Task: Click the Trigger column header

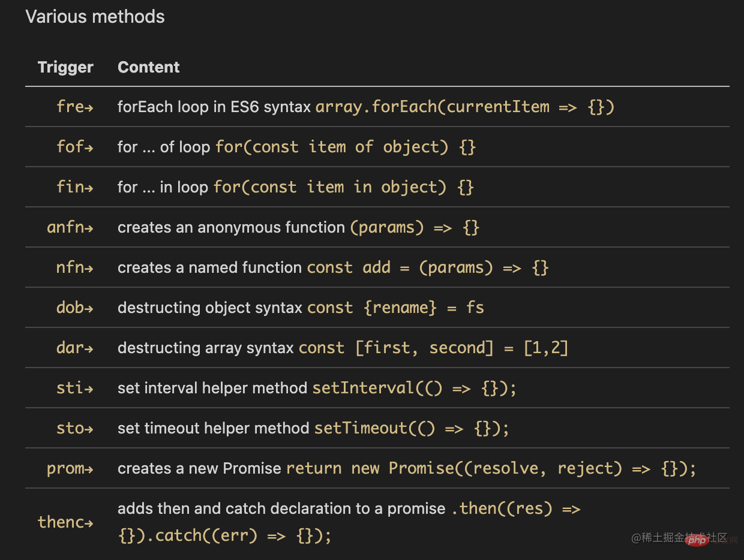Action: pyautogui.click(x=65, y=67)
